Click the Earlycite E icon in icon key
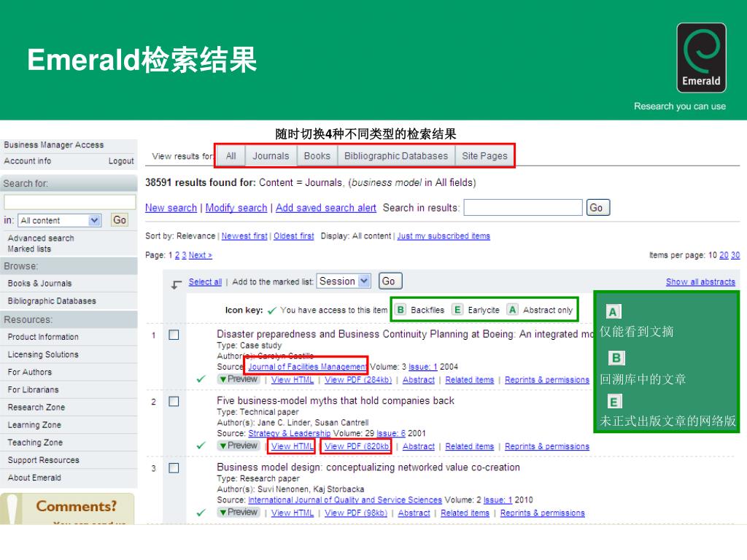Screen dimensions: 747x560 [x=457, y=310]
